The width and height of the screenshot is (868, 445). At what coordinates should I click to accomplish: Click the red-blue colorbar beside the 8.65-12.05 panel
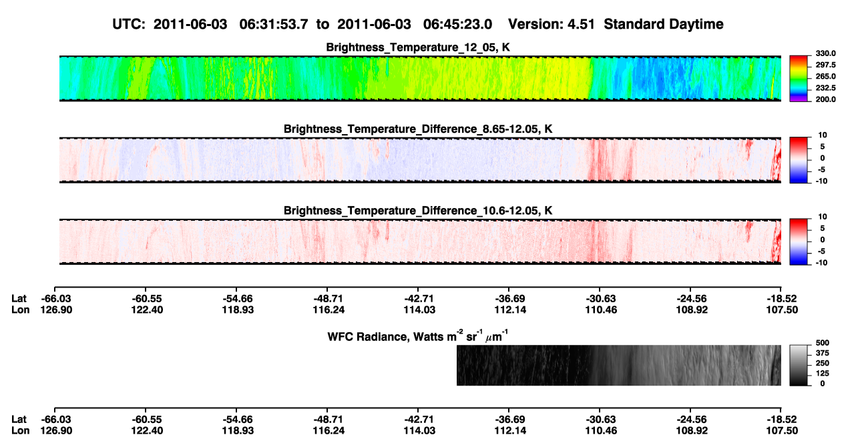pos(799,160)
